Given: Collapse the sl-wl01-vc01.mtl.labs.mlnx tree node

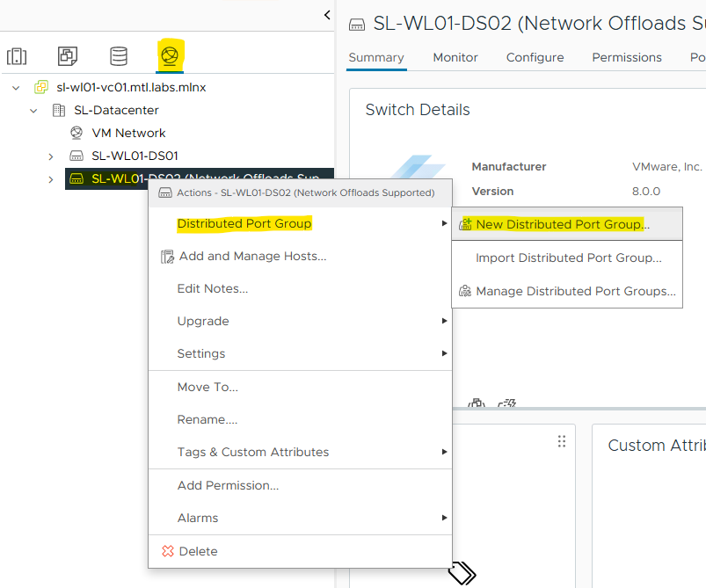Looking at the screenshot, I should 16,87.
